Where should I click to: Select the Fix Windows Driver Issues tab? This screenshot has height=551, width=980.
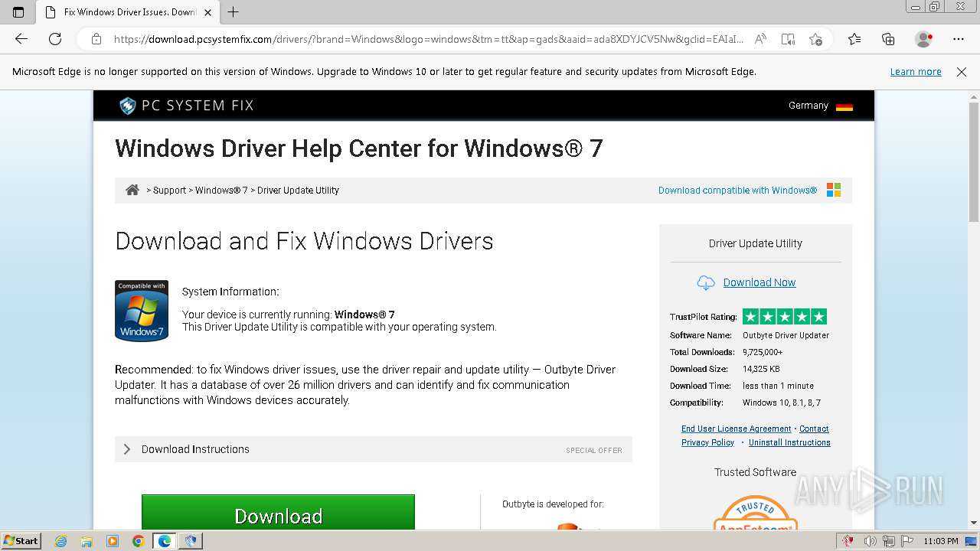[129, 12]
